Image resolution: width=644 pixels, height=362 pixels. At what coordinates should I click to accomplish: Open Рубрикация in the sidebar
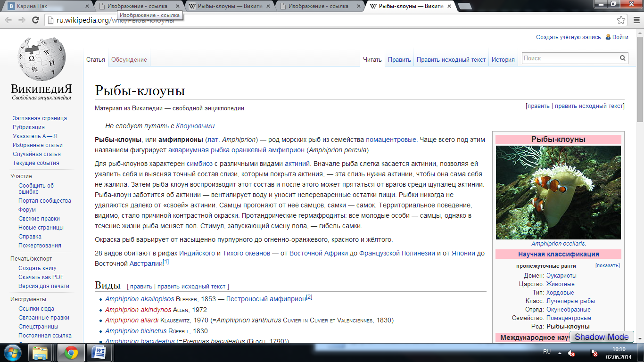tap(29, 127)
